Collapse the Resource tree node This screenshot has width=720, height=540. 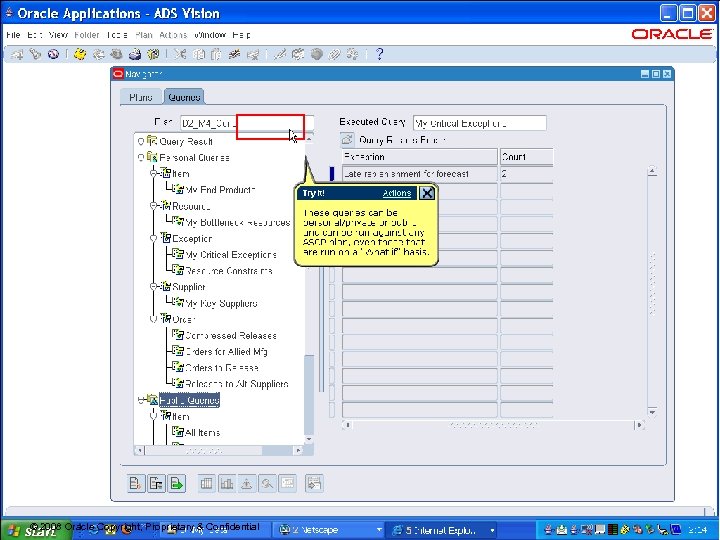point(154,206)
